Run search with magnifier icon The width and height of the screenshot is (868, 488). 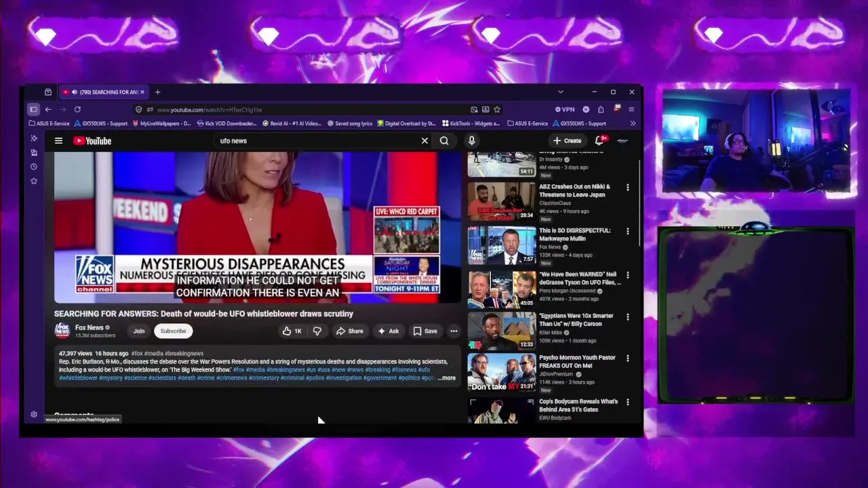click(444, 141)
